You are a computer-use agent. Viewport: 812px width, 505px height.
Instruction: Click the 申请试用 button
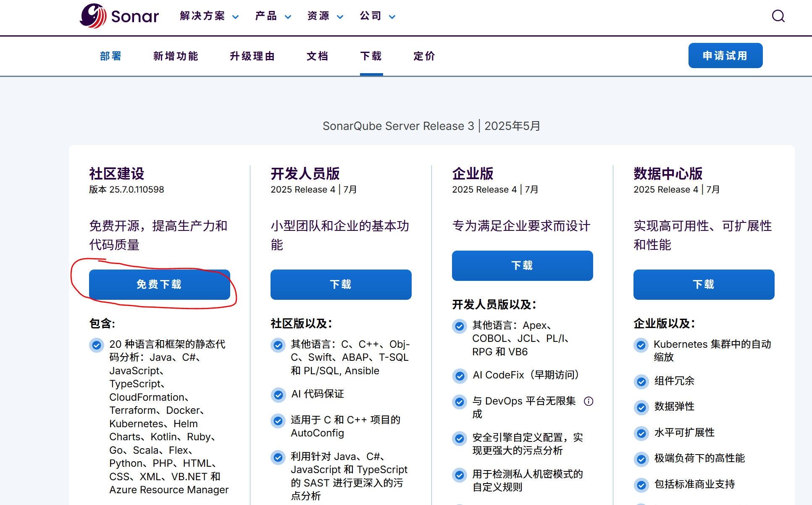(725, 56)
